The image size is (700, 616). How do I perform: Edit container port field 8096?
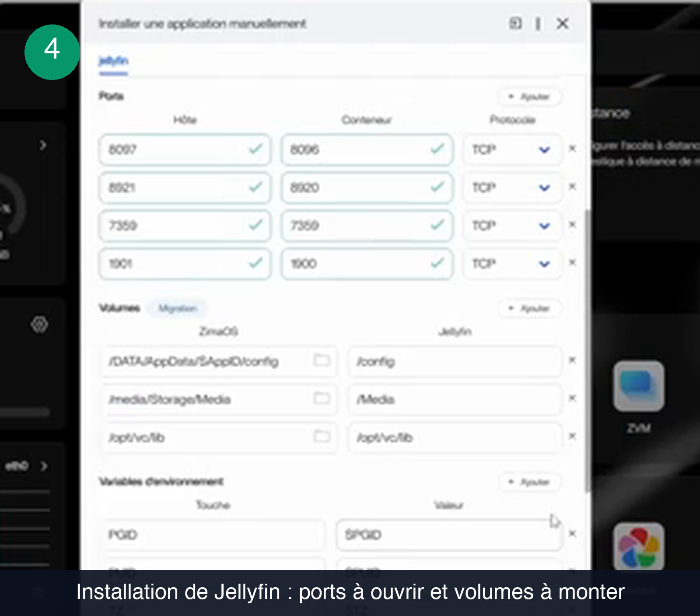coord(367,150)
